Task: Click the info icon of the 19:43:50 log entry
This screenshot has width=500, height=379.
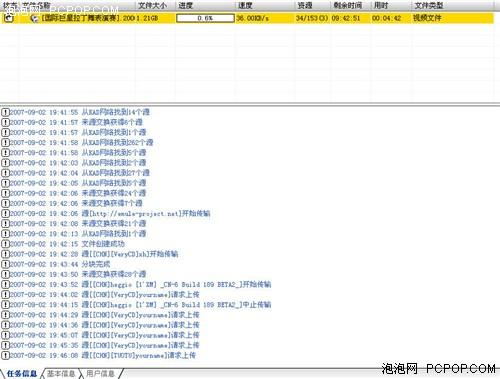Action: 5,274
